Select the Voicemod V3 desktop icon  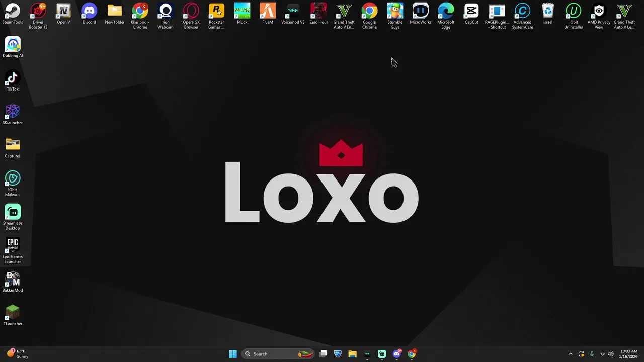pos(293,14)
